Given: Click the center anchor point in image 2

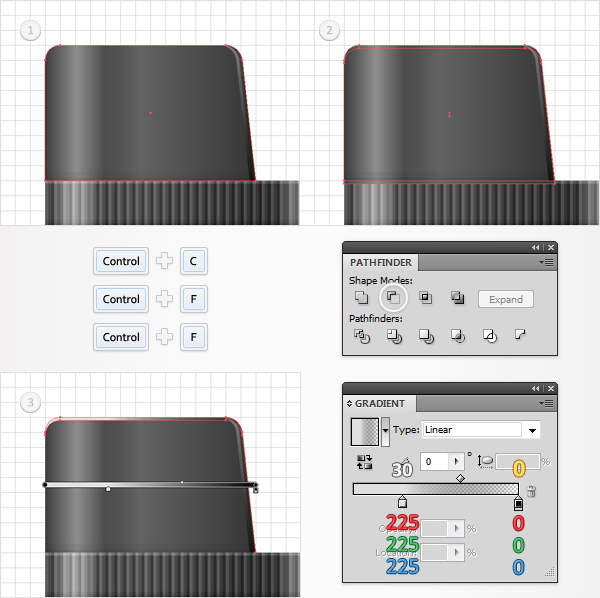Looking at the screenshot, I should [449, 114].
